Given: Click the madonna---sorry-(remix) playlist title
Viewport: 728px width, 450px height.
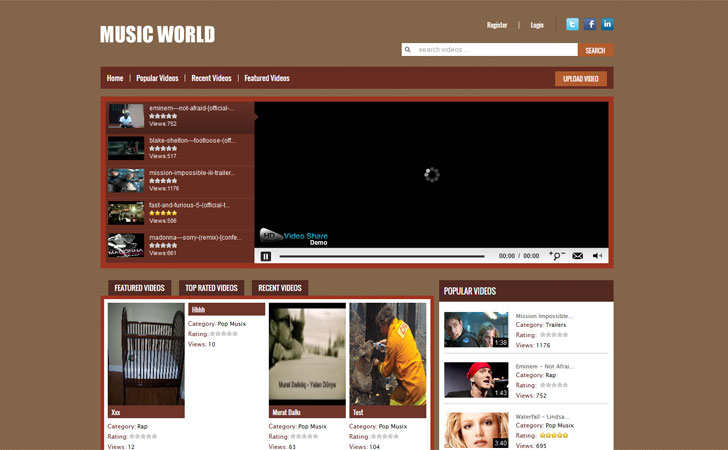Looking at the screenshot, I should pos(195,237).
